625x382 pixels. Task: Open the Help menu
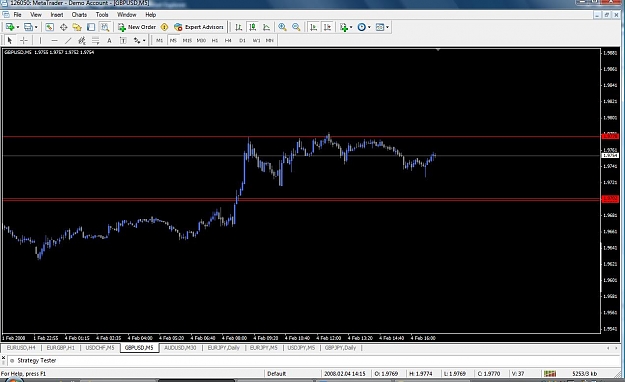(x=151, y=15)
